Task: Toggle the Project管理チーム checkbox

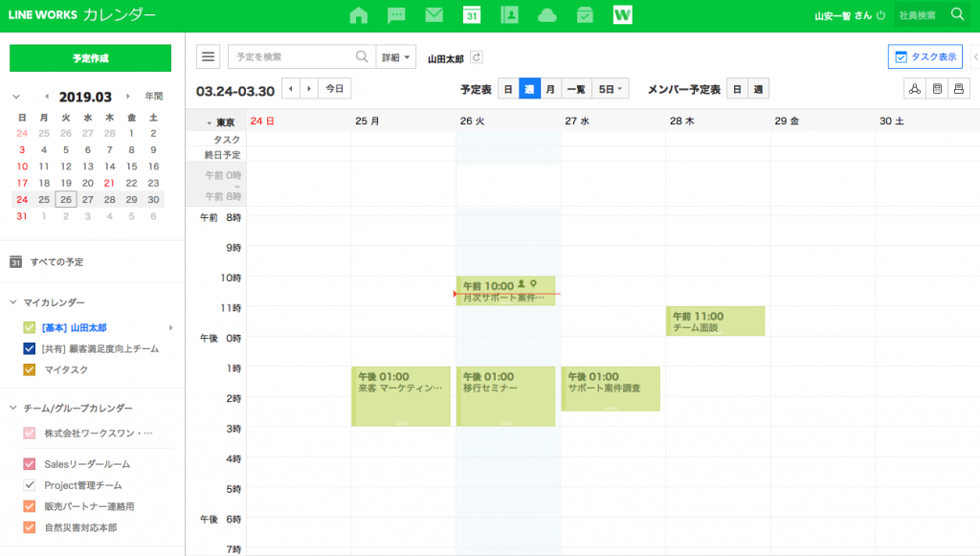Action: (x=29, y=485)
